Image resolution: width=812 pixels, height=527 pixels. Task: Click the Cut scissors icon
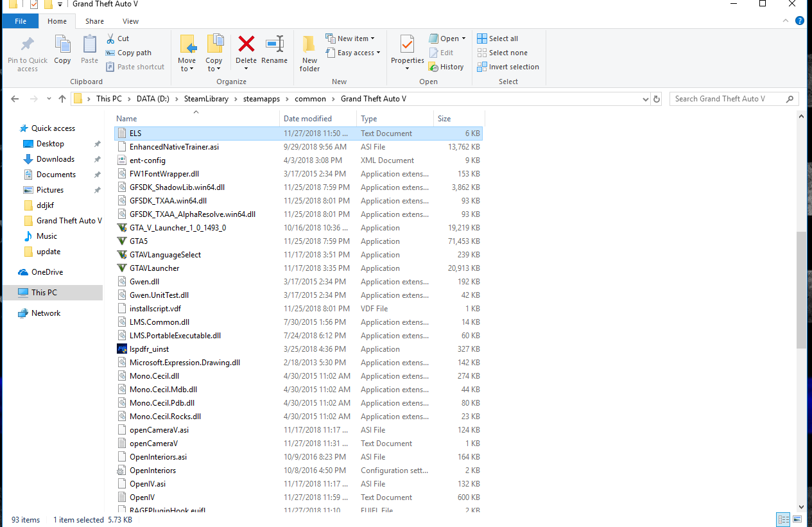pyautogui.click(x=110, y=39)
